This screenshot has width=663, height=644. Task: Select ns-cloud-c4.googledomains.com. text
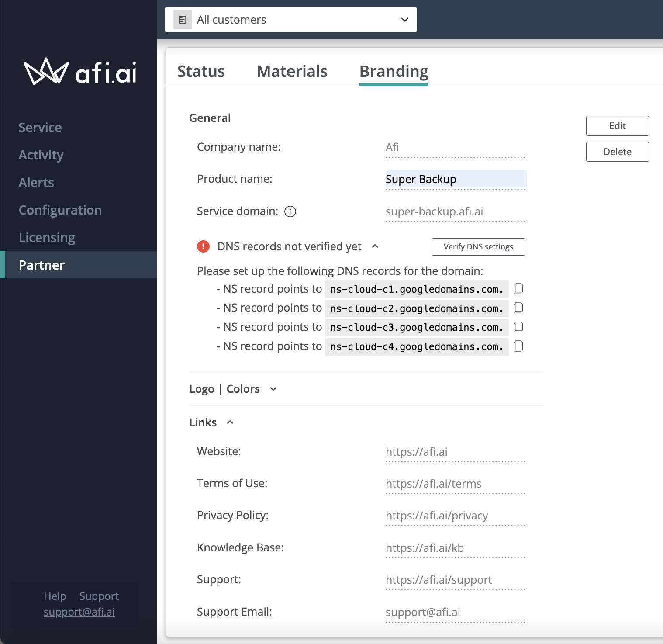click(x=417, y=346)
